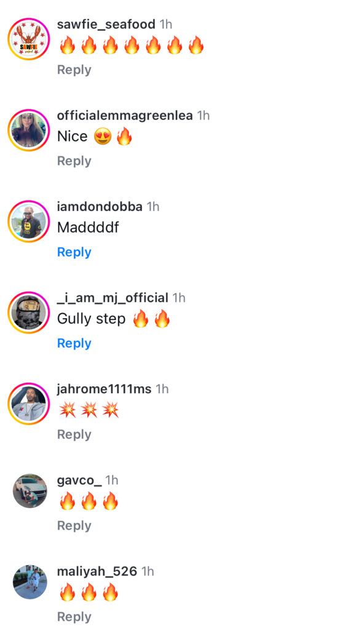Visit officialemmagreenlea's username link

click(125, 116)
